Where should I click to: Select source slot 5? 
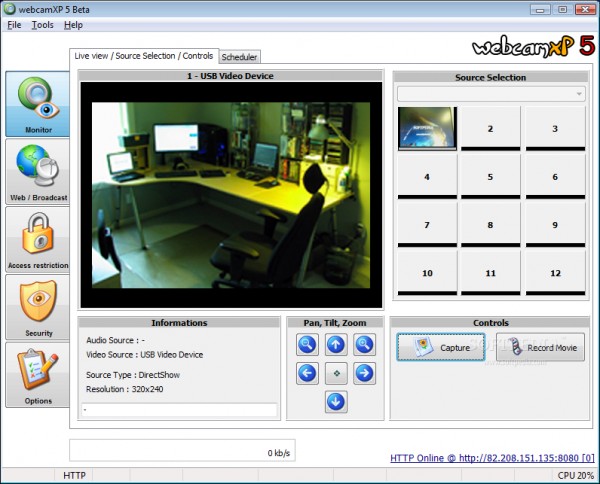tap(491, 176)
